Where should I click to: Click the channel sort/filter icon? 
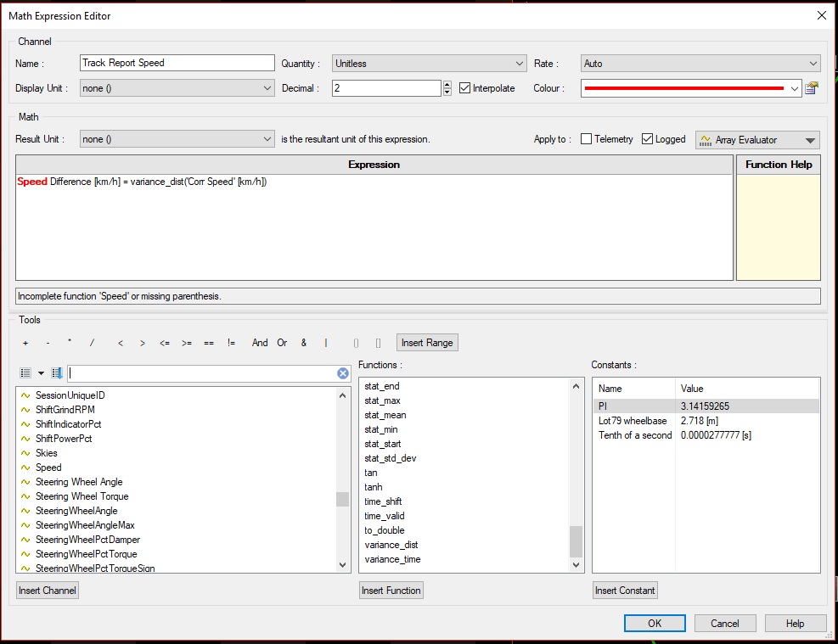pyautogui.click(x=57, y=373)
